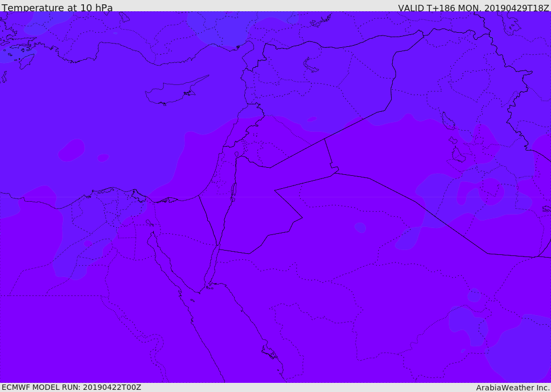Viewport: 551px width, 392px height.
Task: Click the 'Temperature at 10 hPa' title text
Action: [57, 8]
